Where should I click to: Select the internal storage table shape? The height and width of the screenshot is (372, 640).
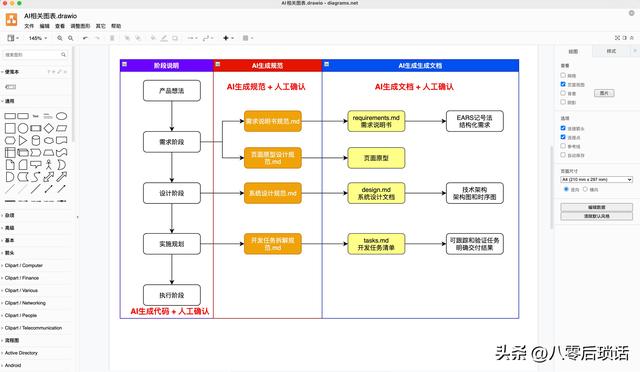point(10,153)
